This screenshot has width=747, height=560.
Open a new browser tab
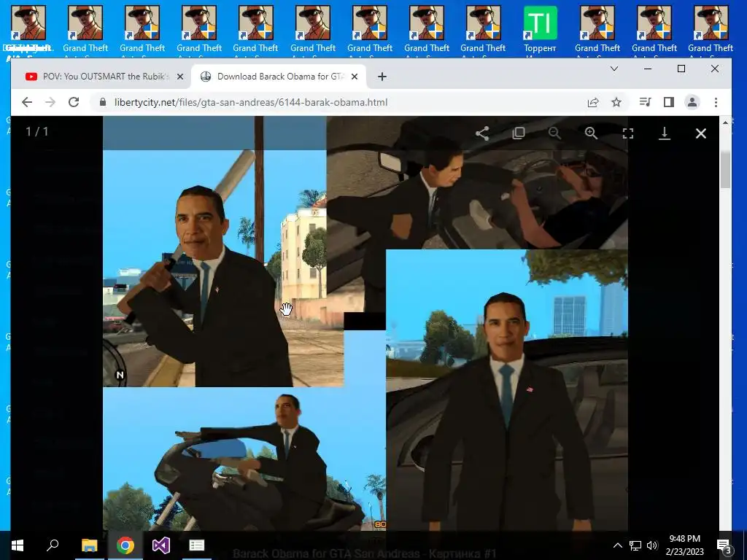(382, 77)
